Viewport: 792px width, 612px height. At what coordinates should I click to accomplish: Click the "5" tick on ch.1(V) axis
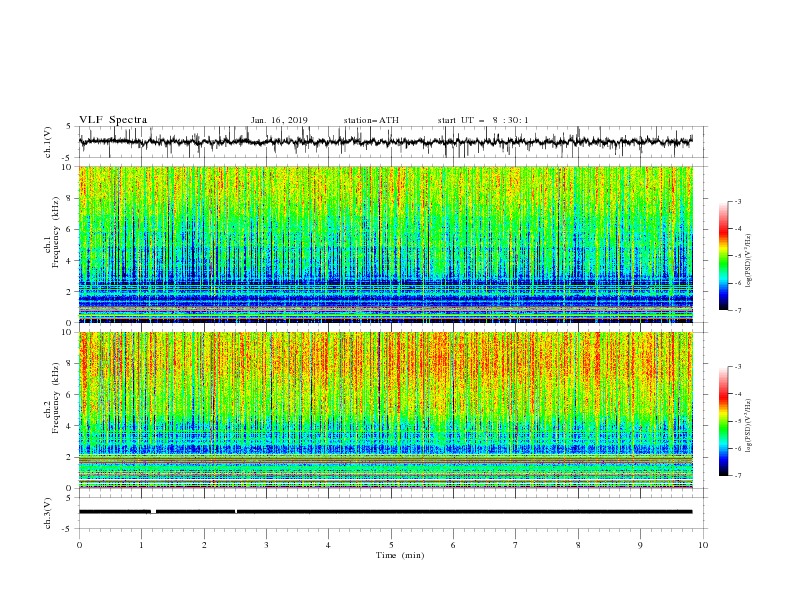point(70,126)
